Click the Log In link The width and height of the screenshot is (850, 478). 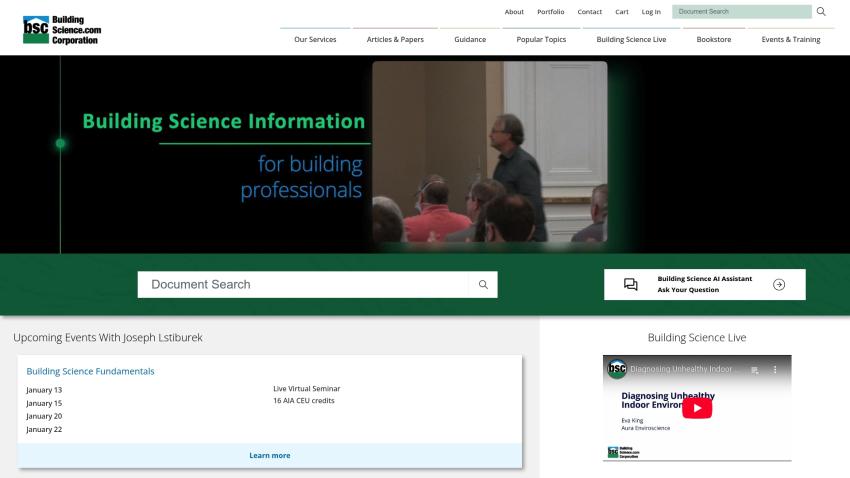pyautogui.click(x=651, y=11)
